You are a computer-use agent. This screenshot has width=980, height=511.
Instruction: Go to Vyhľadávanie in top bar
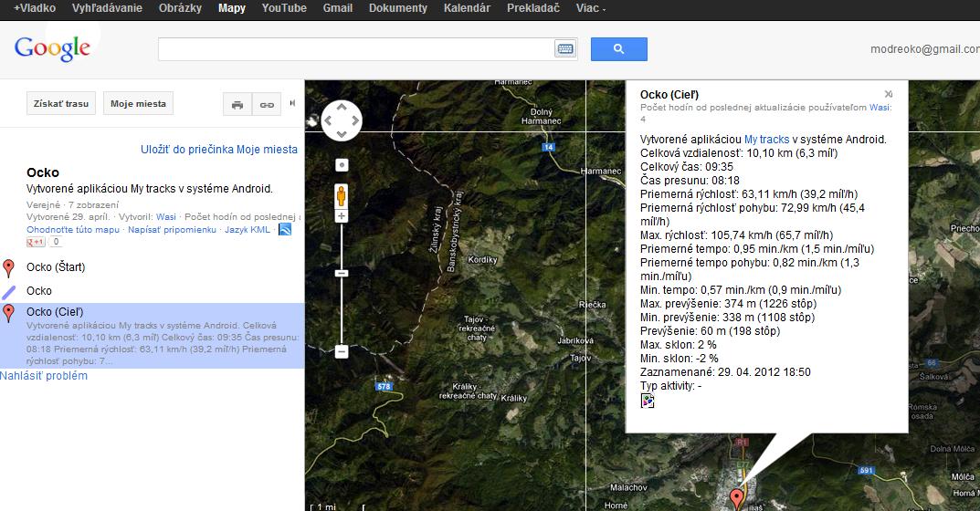(x=107, y=8)
